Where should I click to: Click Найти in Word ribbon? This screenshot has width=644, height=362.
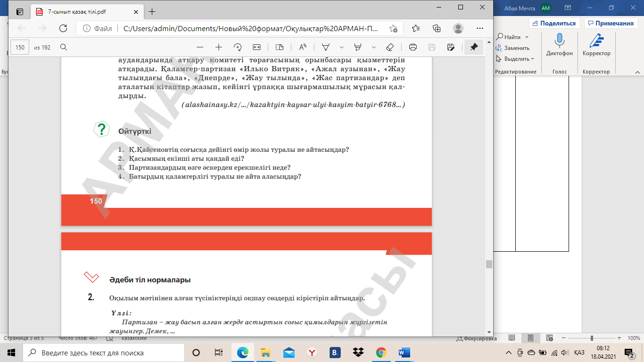click(x=509, y=37)
